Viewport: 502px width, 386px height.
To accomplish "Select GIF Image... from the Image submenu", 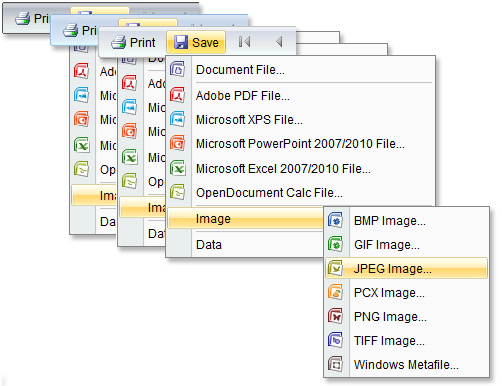I will click(406, 245).
